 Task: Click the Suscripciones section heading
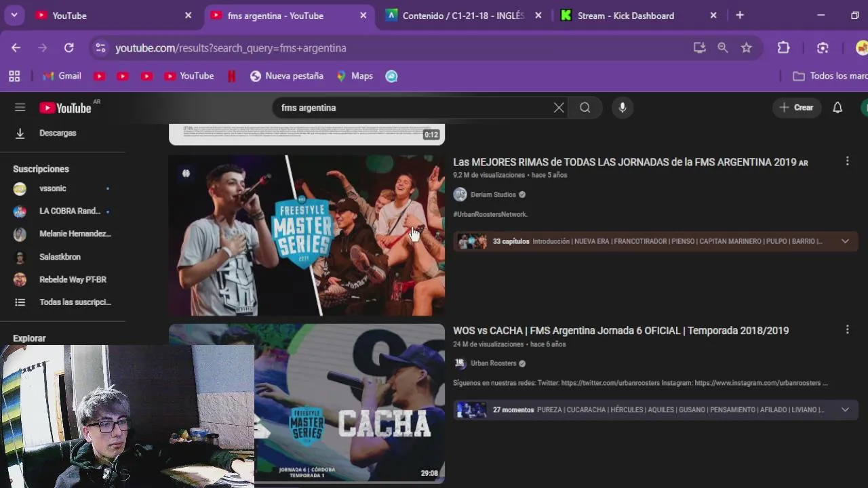[41, 169]
